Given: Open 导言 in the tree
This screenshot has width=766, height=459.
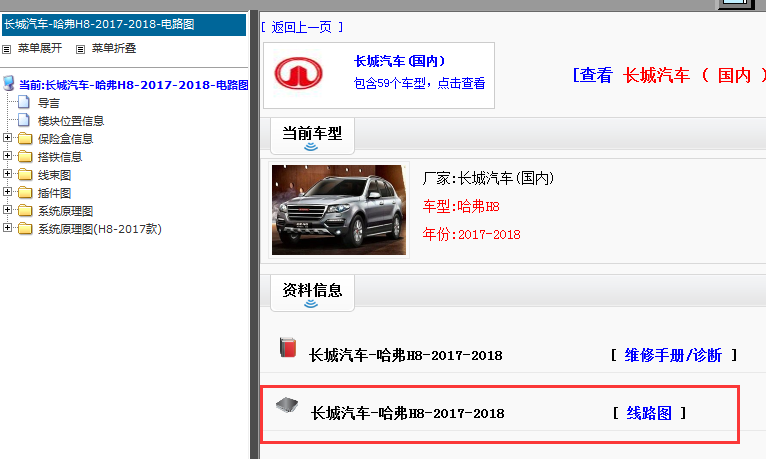Looking at the screenshot, I should 49,104.
